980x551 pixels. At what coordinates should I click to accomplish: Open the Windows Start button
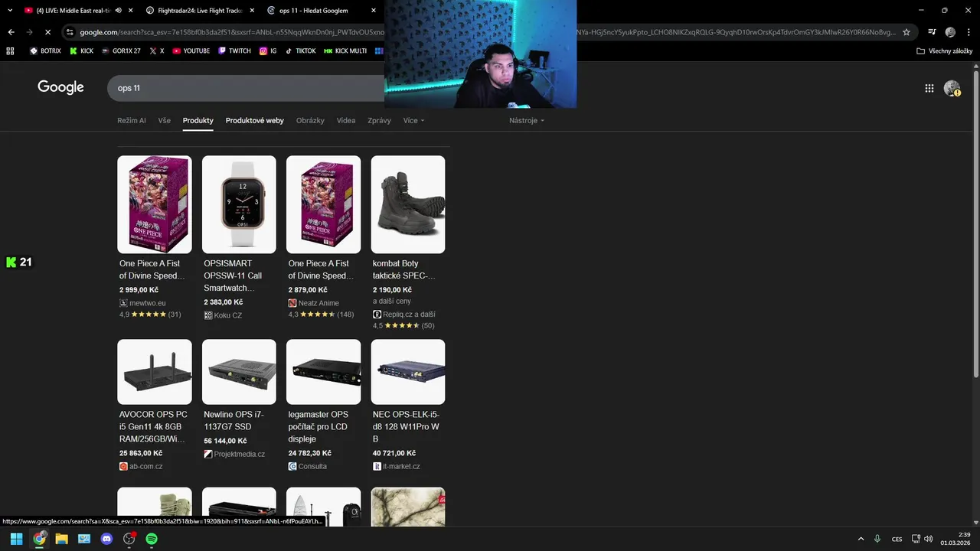[16, 539]
